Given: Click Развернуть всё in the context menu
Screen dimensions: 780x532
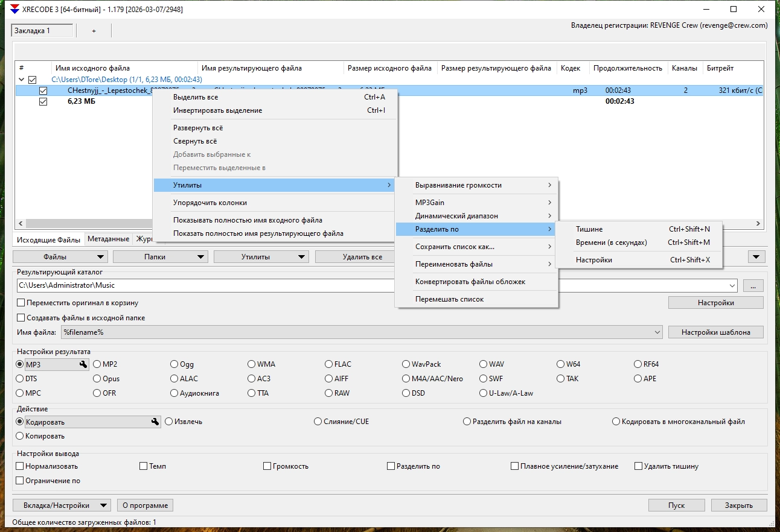Looking at the screenshot, I should click(x=275, y=128).
